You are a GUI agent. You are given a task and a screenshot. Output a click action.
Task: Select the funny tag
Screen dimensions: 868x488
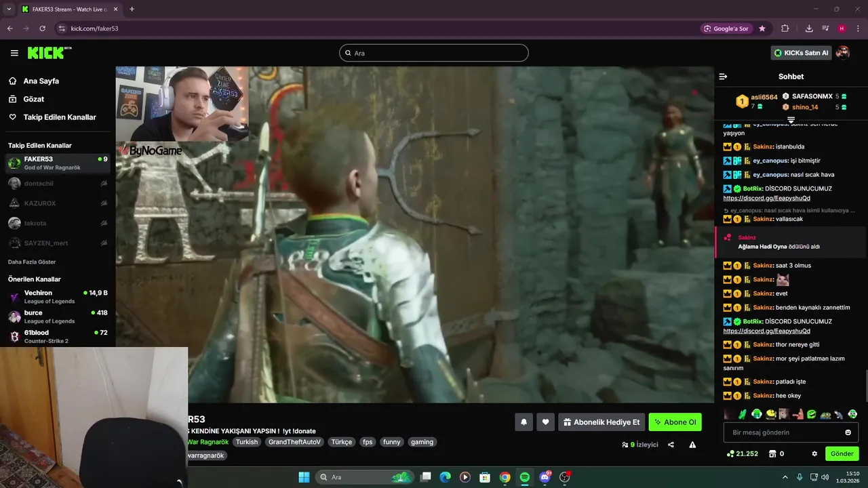click(x=392, y=442)
